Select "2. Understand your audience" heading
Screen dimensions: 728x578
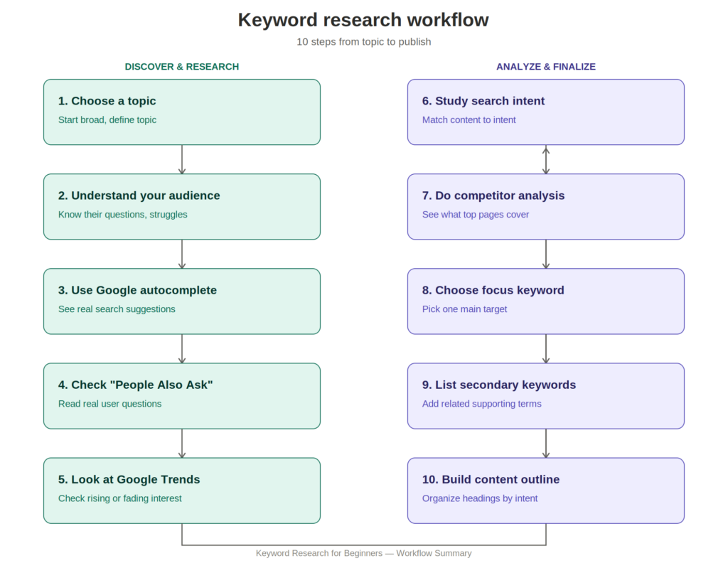coord(139,196)
